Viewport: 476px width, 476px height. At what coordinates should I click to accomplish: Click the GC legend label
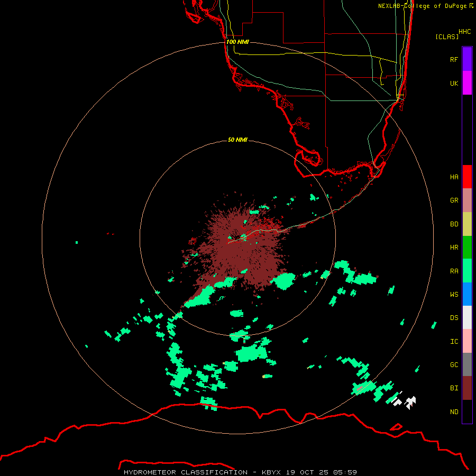[454, 365]
